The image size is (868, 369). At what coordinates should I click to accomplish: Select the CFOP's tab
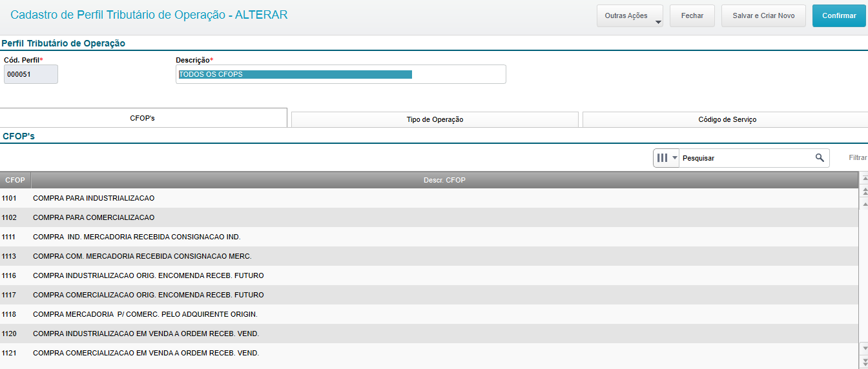(x=143, y=119)
